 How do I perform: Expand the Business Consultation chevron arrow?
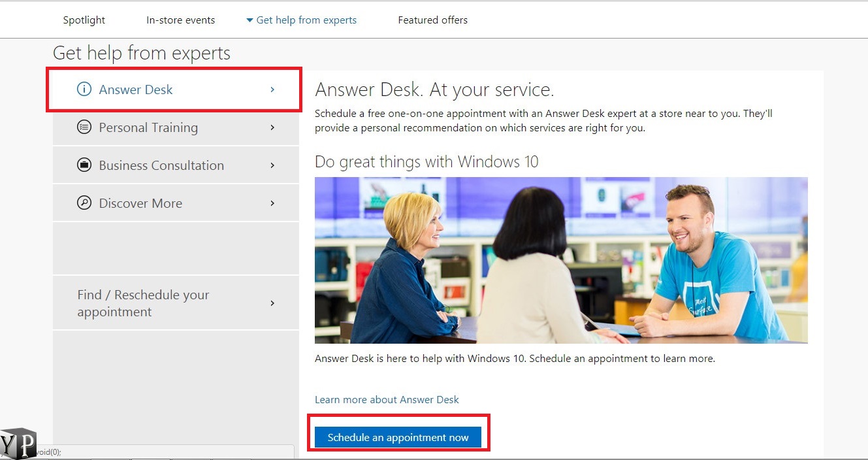click(272, 165)
